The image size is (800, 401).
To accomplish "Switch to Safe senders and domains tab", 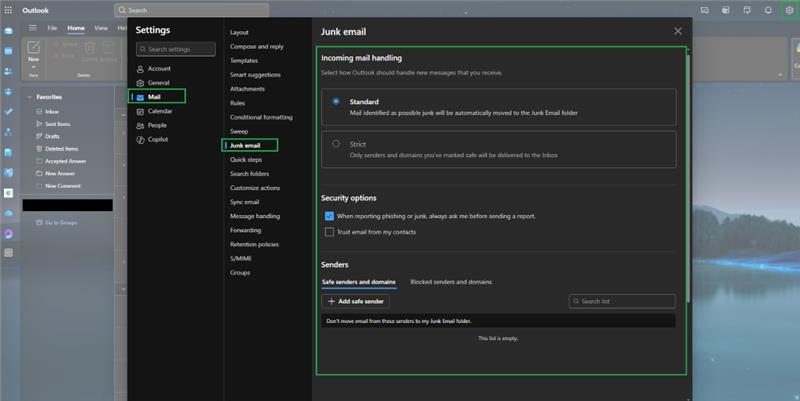I will pyautogui.click(x=359, y=282).
